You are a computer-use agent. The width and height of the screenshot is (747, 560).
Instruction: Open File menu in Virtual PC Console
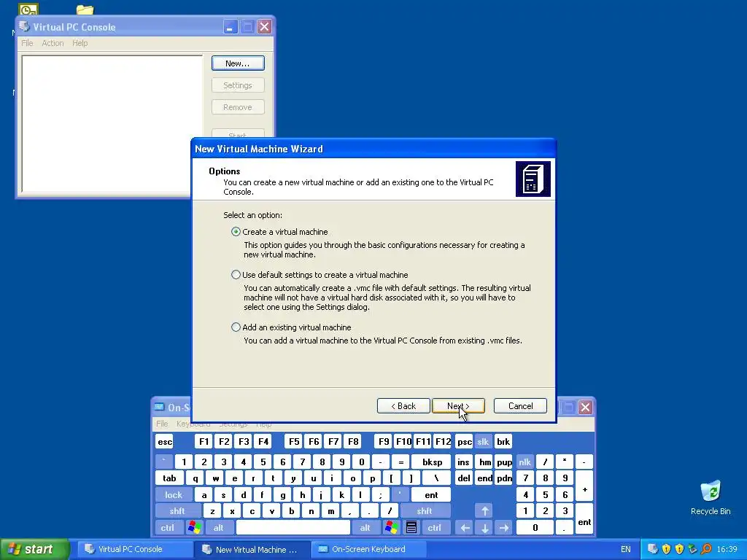27,43
